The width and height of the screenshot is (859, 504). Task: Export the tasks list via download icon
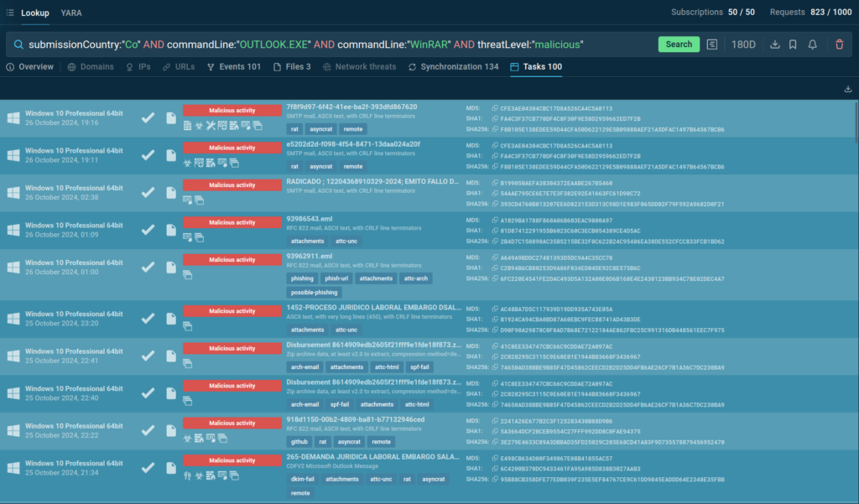[x=847, y=89]
